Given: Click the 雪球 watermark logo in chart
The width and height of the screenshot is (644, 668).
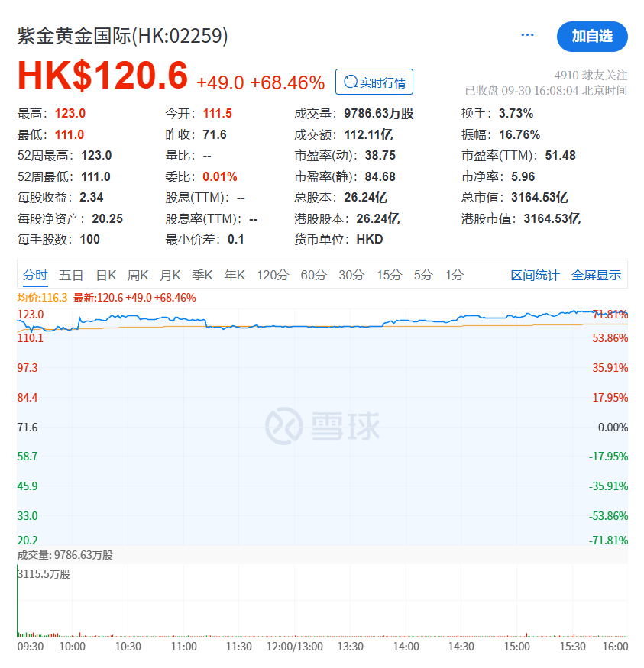Looking at the screenshot, I should (322, 426).
